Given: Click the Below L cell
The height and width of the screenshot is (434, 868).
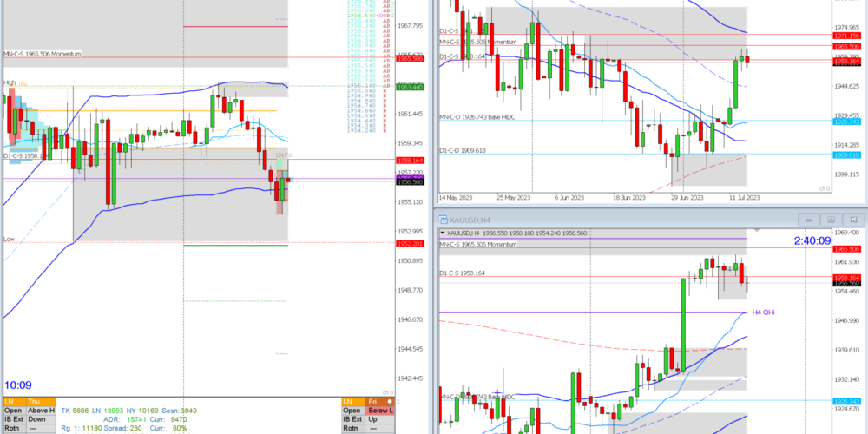Looking at the screenshot, I should coord(379,411).
